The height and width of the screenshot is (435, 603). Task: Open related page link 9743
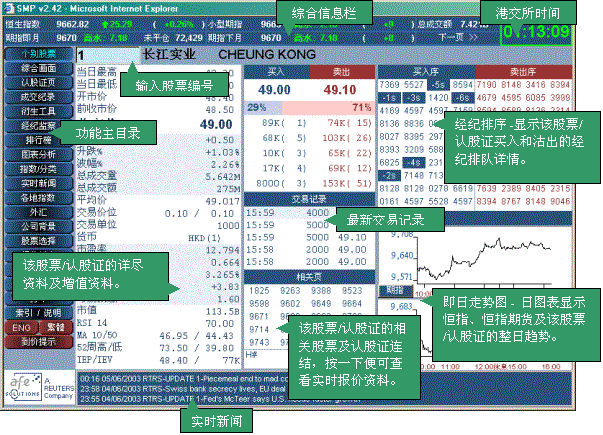pyautogui.click(x=259, y=342)
